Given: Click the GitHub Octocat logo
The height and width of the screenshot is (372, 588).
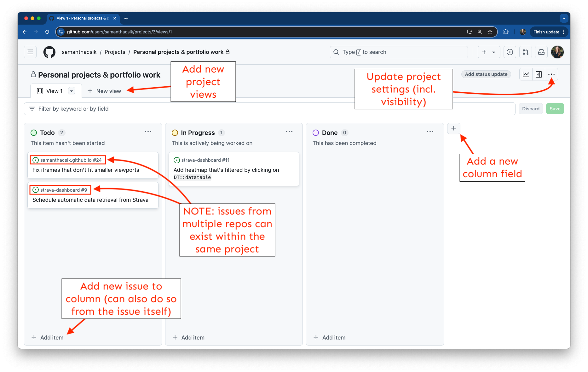Looking at the screenshot, I should [49, 52].
